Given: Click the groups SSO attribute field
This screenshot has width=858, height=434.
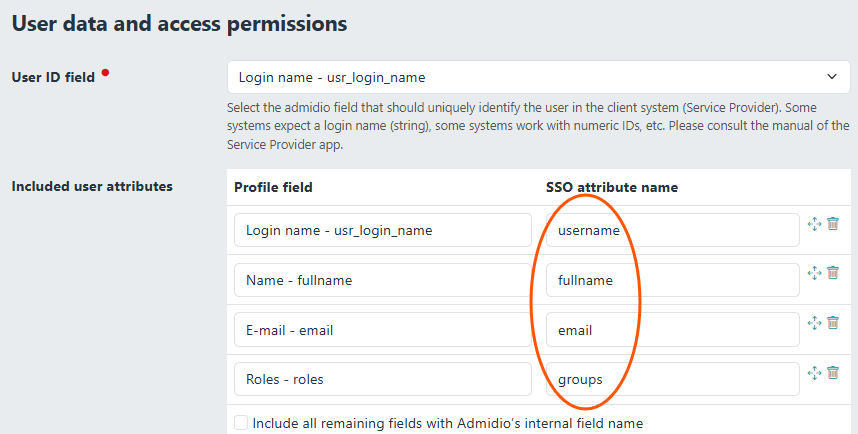Looking at the screenshot, I should [x=672, y=379].
